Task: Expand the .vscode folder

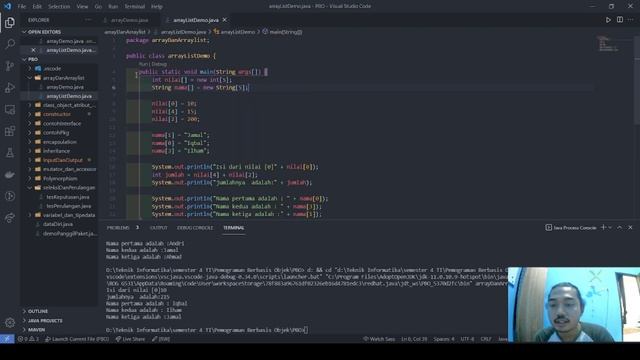Action: 52,69
